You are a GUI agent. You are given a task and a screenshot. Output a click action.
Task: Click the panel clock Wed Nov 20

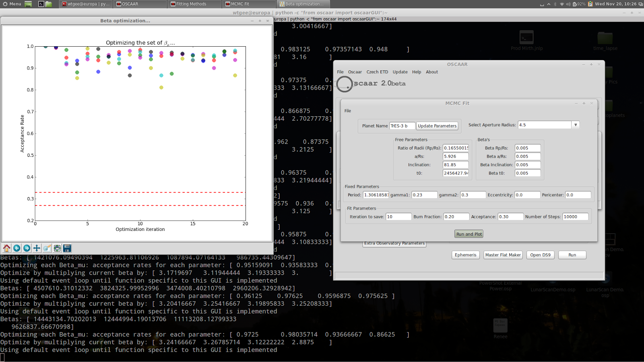(x=616, y=4)
